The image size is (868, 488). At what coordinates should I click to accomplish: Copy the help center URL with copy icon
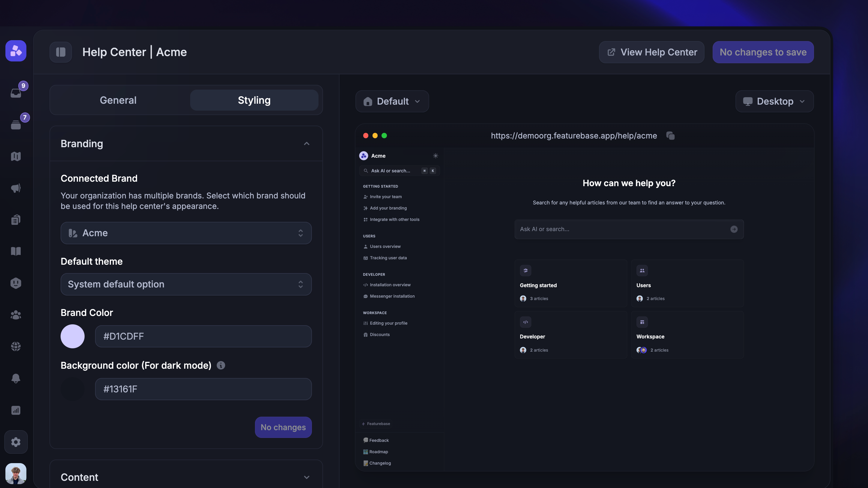[x=670, y=136]
